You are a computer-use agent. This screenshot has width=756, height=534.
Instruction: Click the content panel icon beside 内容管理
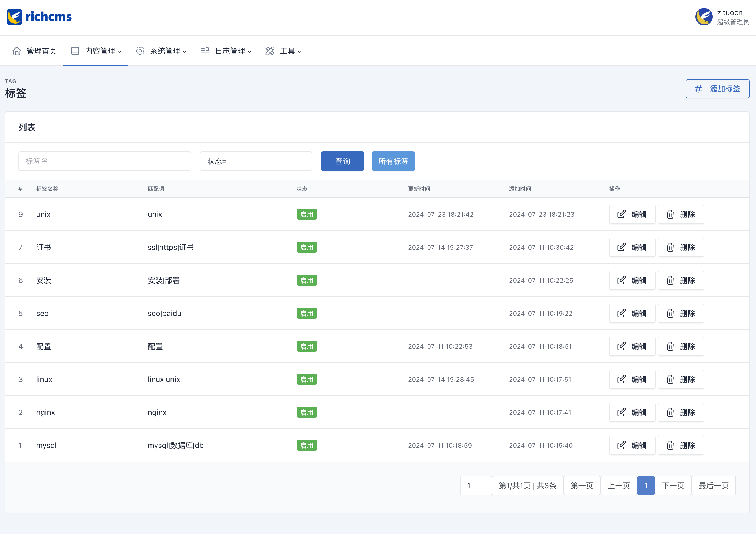(x=75, y=51)
